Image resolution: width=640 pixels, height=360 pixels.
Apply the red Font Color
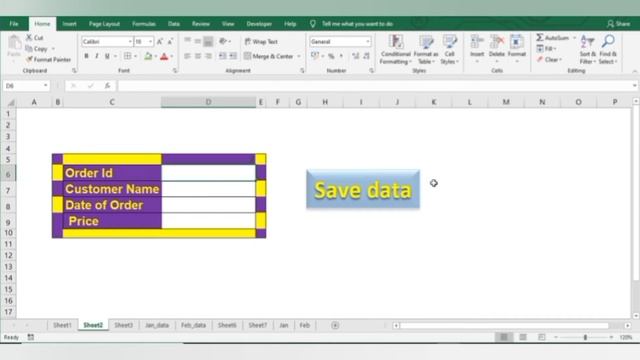[x=164, y=56]
